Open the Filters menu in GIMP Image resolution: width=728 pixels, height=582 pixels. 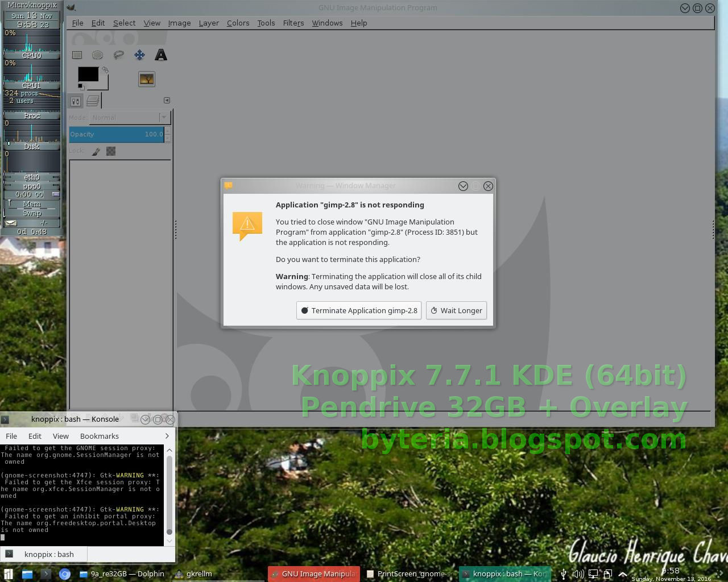[293, 23]
